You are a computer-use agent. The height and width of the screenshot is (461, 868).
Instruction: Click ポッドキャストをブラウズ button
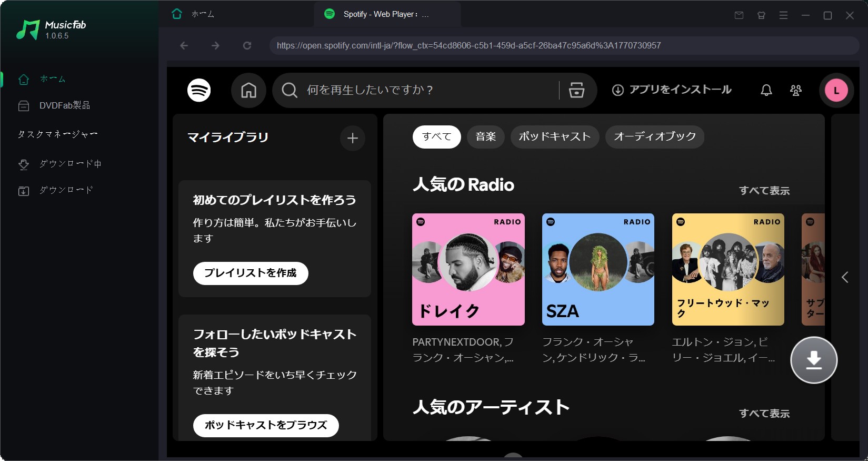point(266,425)
